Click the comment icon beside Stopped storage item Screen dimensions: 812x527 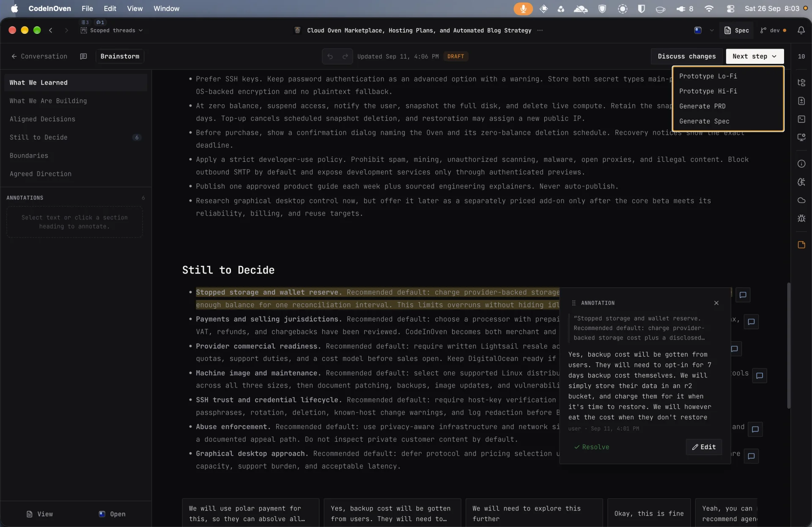click(743, 295)
